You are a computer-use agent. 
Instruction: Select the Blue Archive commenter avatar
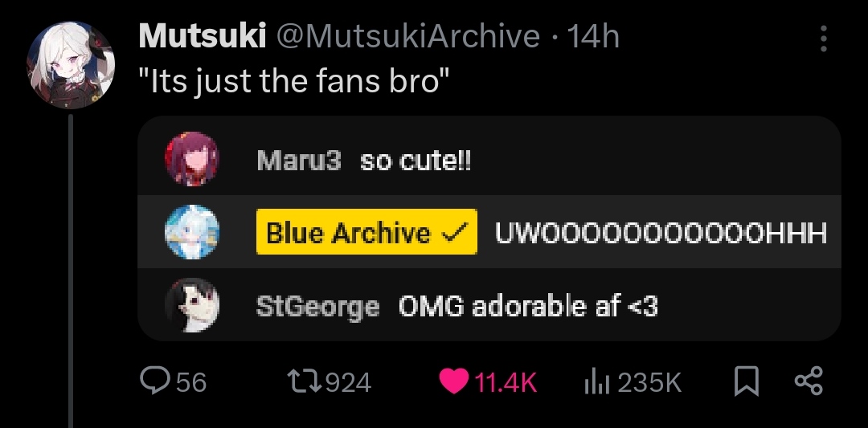[192, 232]
